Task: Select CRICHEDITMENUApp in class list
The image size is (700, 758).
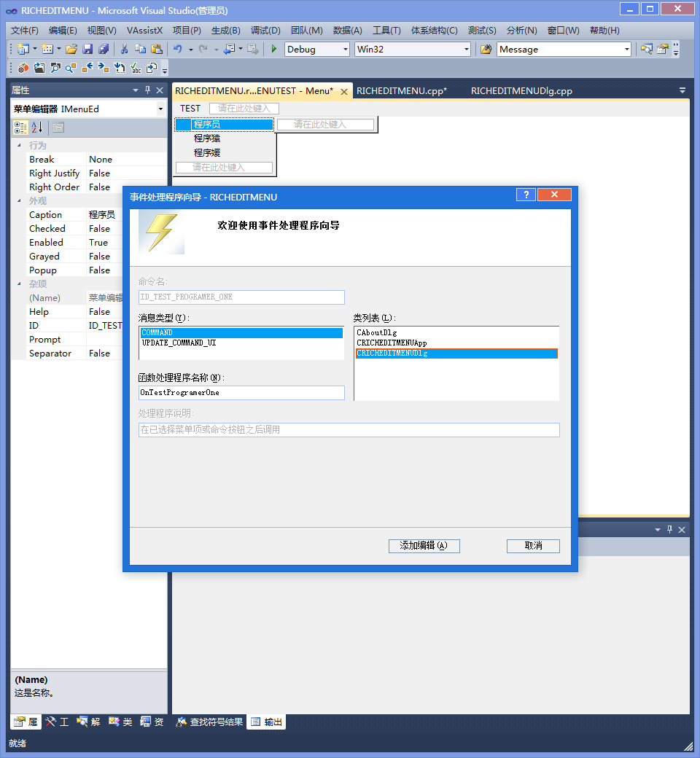Action: click(x=456, y=343)
